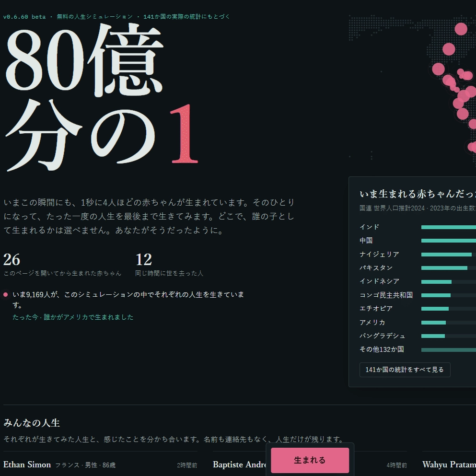
Task: Click the 2時間前 timestamp on Ethan Simon
Action: point(187,465)
